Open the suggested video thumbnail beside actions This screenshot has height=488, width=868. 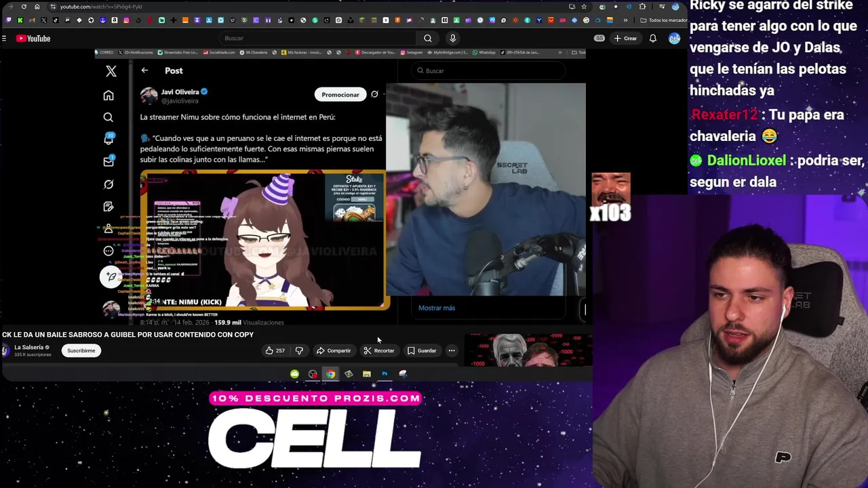pos(528,350)
